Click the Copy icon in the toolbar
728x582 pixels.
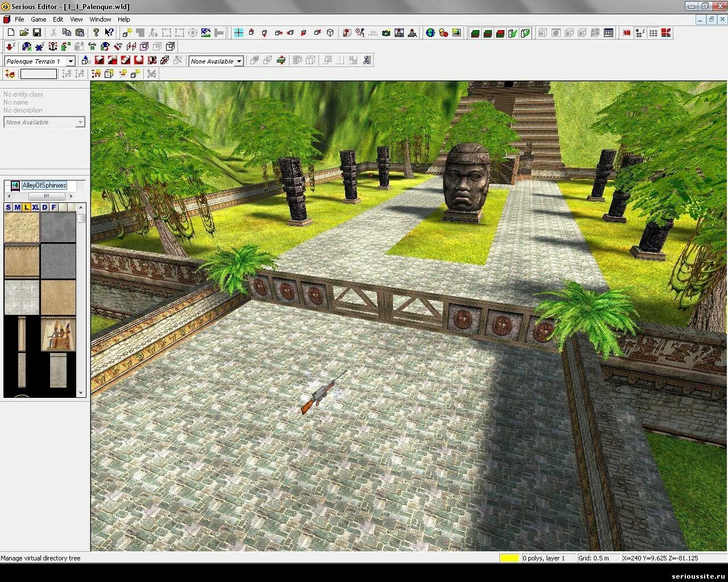coord(67,33)
